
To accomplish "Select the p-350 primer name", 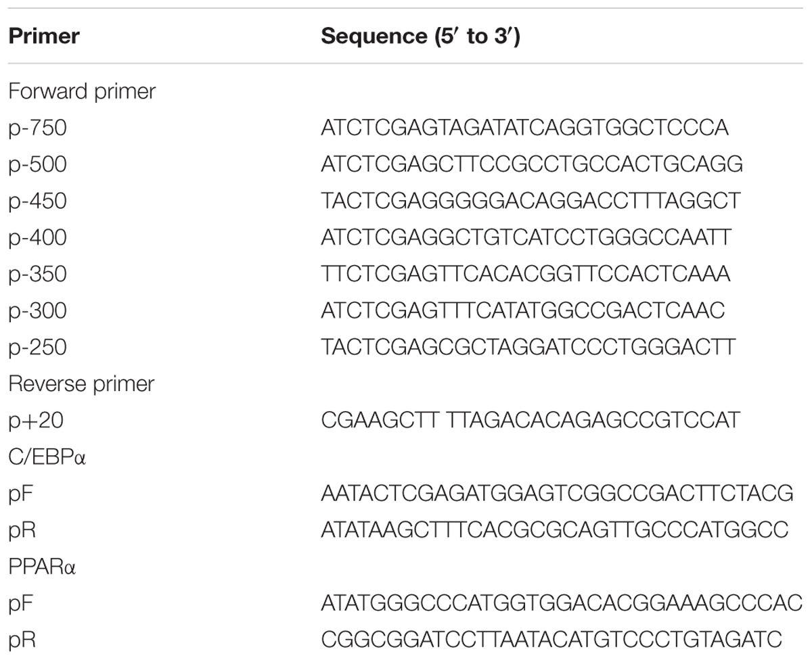I will click(x=37, y=274).
